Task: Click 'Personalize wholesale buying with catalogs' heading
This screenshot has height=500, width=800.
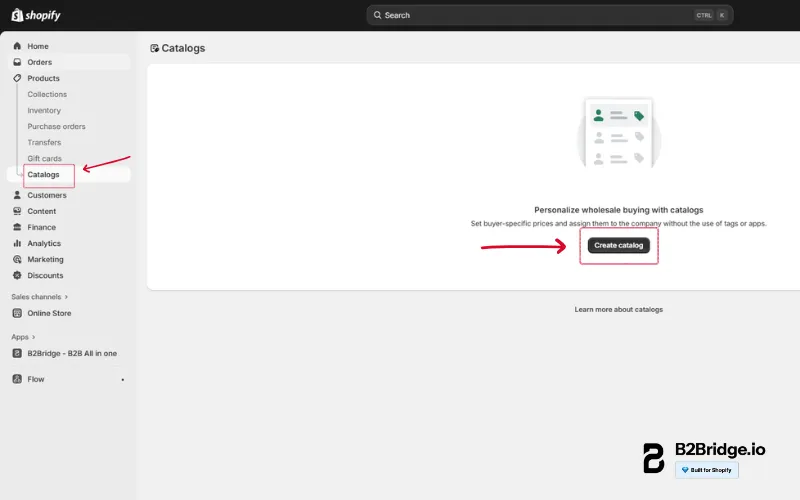Action: click(x=618, y=210)
